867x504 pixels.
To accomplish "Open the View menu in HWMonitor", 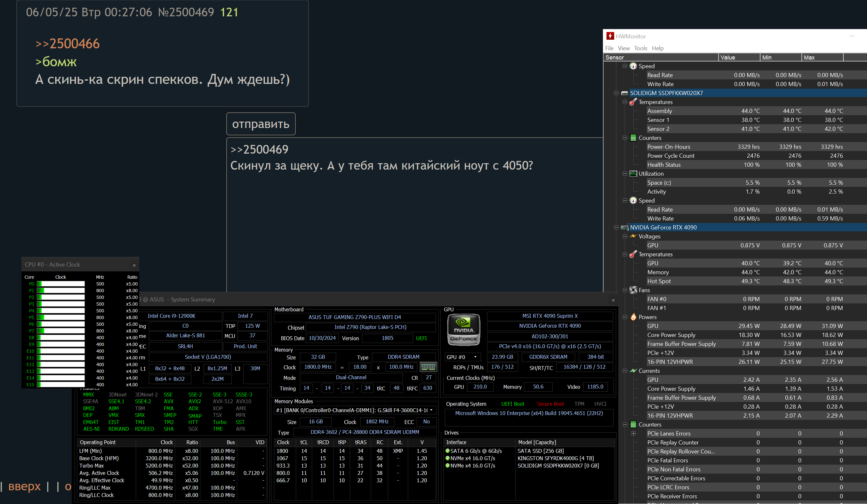I will [x=623, y=48].
